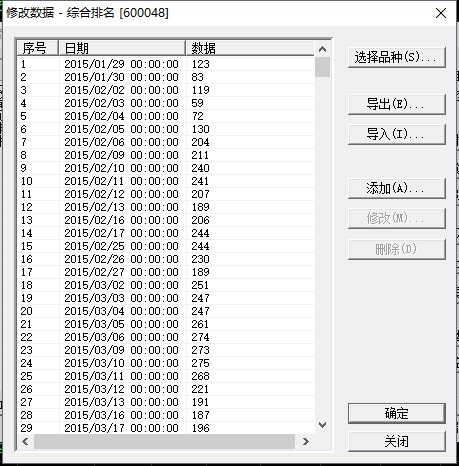Select row dated 2015/02/12 00:00:00
The height and width of the screenshot is (466, 459).
pos(166,194)
